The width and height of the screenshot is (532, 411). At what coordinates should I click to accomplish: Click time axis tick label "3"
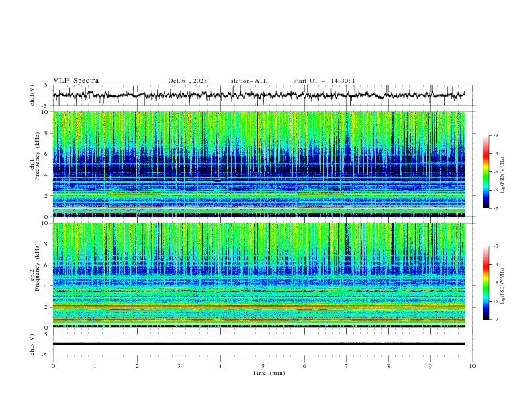[x=179, y=366]
